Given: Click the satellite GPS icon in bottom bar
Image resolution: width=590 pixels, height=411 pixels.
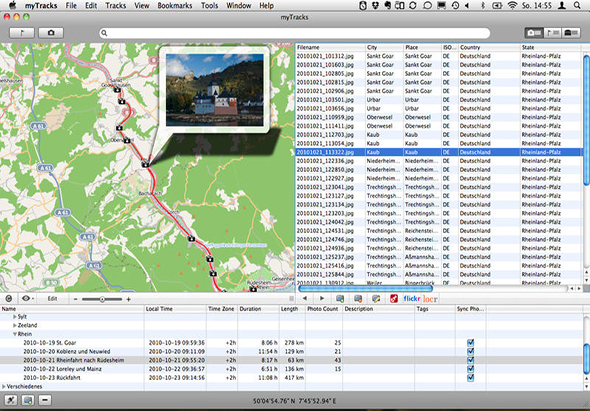Looking at the screenshot, I should 11,400.
